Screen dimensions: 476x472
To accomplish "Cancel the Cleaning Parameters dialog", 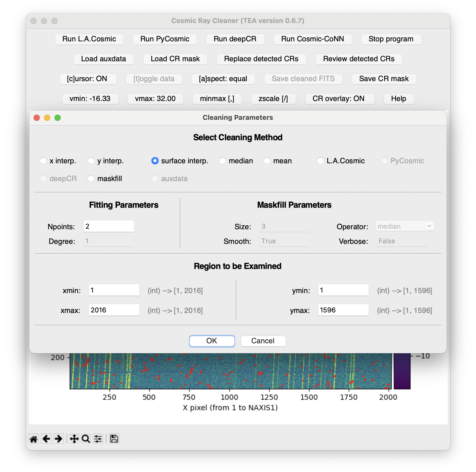I will point(263,341).
